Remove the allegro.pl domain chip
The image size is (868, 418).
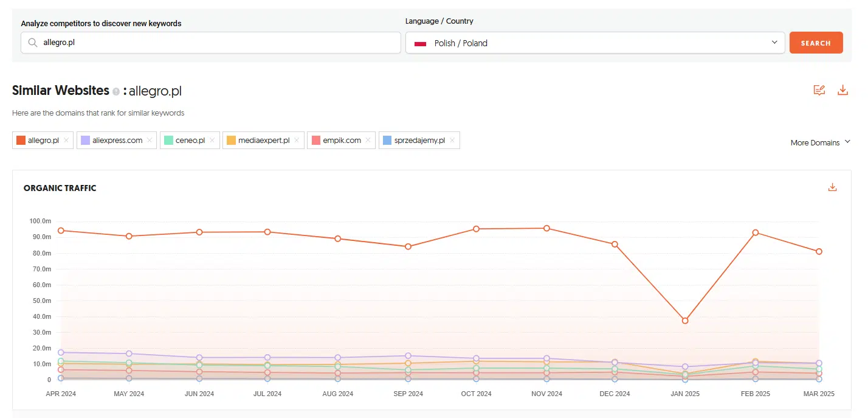click(66, 141)
